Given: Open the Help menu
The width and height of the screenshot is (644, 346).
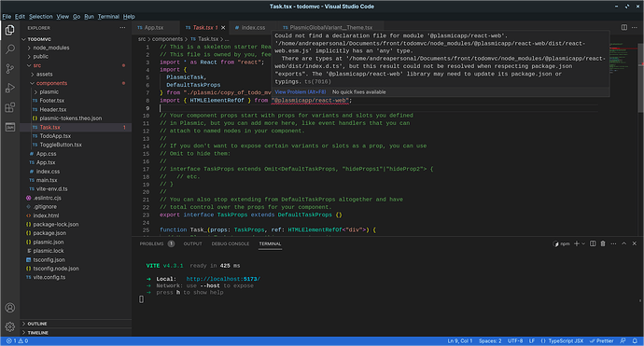Looking at the screenshot, I should click(x=129, y=17).
